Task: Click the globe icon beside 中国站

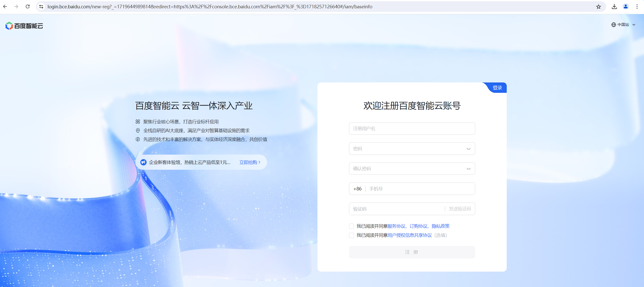Action: [614, 25]
